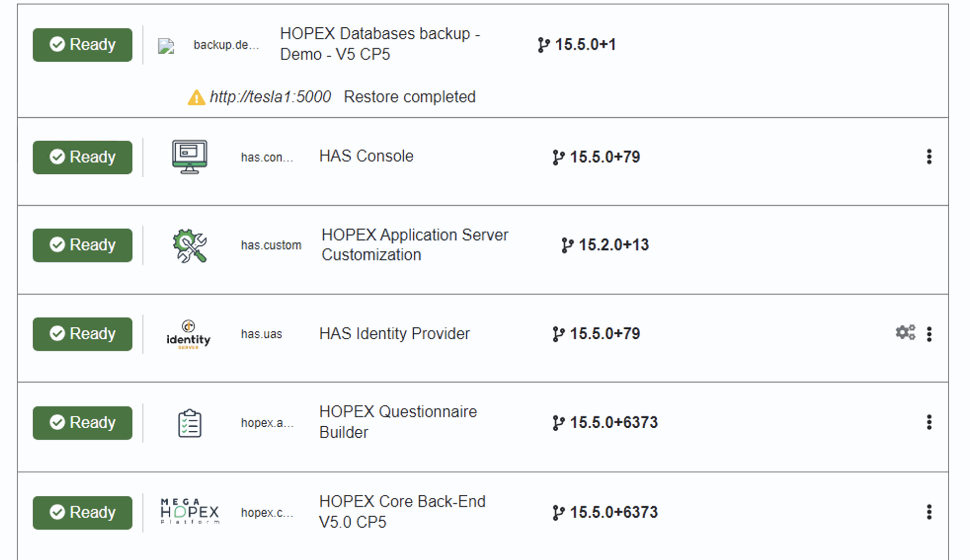Click the MEGA HOPEX Platform logo

190,512
